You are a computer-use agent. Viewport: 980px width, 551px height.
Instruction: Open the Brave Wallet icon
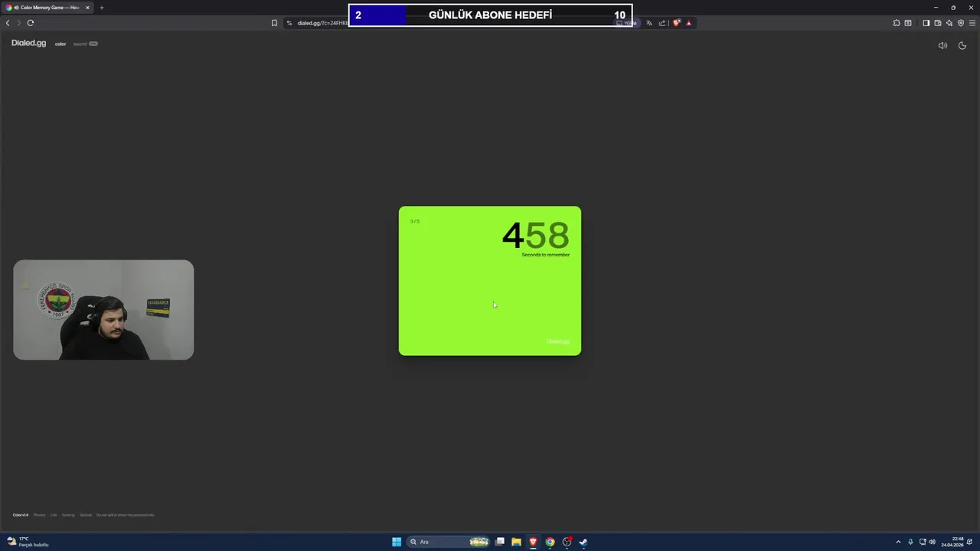[x=937, y=23]
